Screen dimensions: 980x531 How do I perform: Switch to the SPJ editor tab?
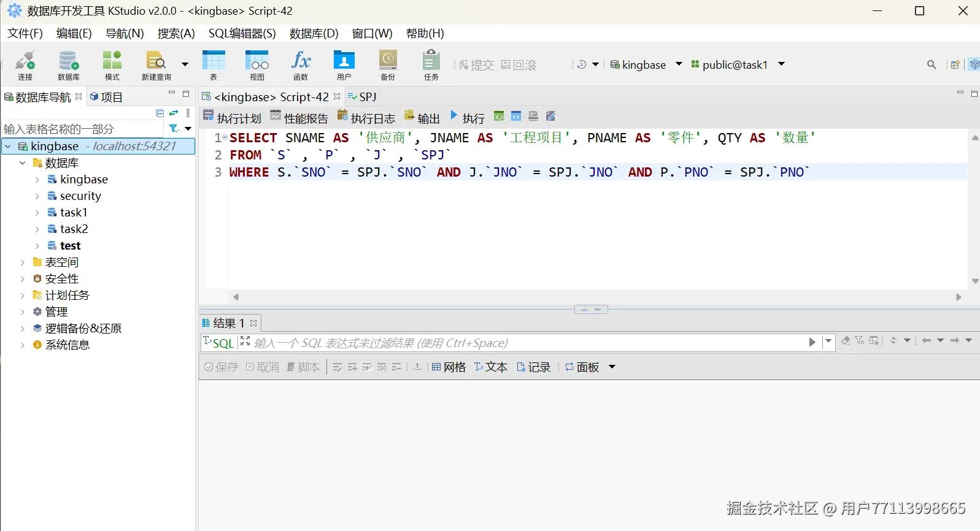[x=363, y=97]
